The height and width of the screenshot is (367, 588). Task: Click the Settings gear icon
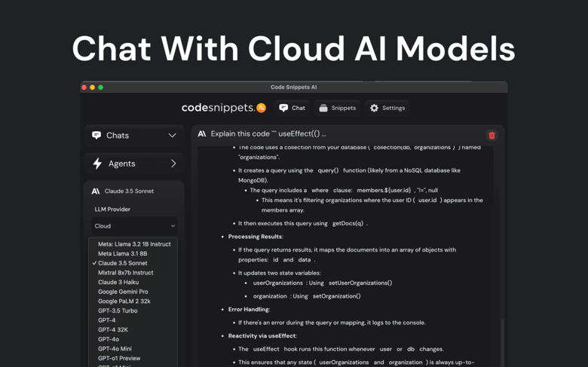(374, 108)
